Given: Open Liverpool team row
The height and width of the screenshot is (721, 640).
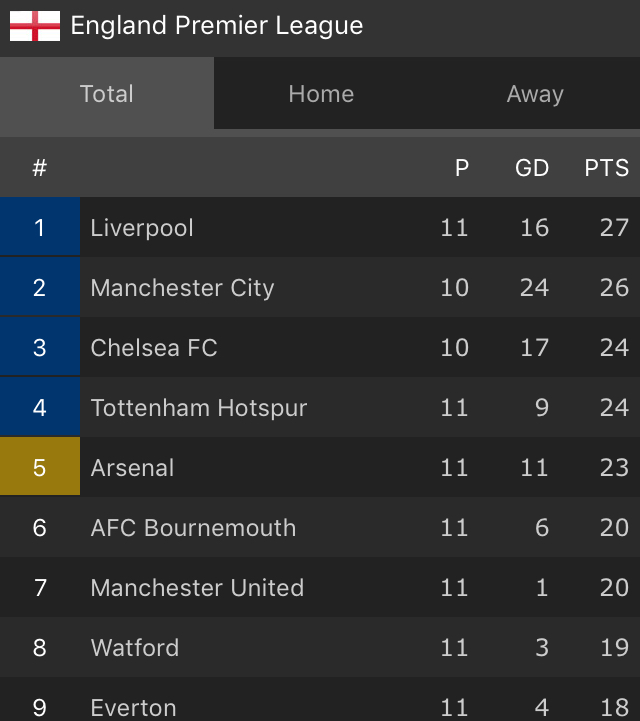Looking at the screenshot, I should click(142, 228).
